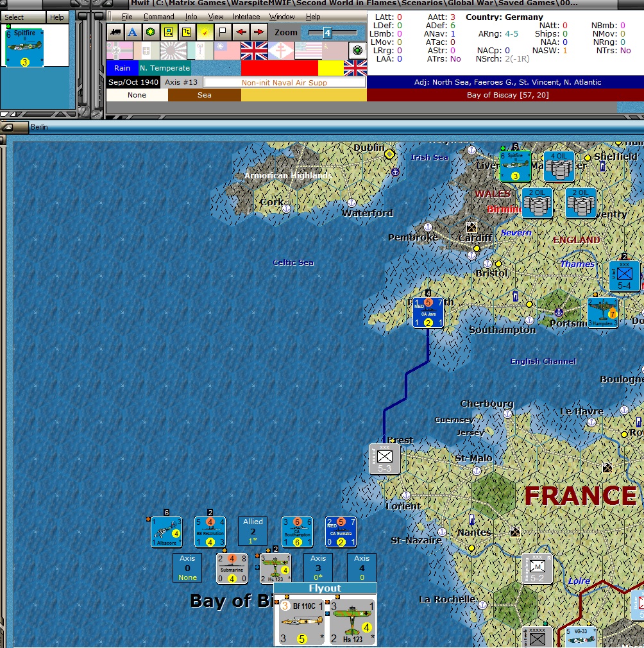Screen dimensions: 644x648
Task: Click the Allied 2 sea box marker
Action: (x=253, y=531)
